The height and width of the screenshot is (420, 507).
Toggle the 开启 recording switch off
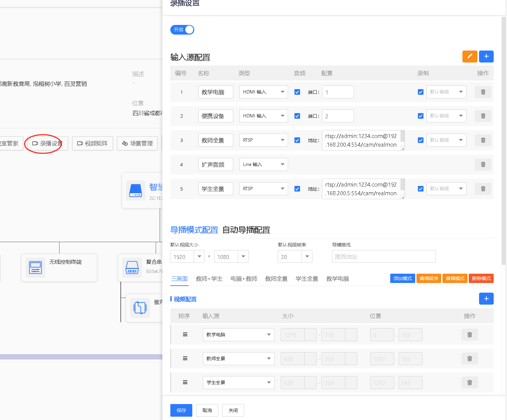pyautogui.click(x=182, y=30)
